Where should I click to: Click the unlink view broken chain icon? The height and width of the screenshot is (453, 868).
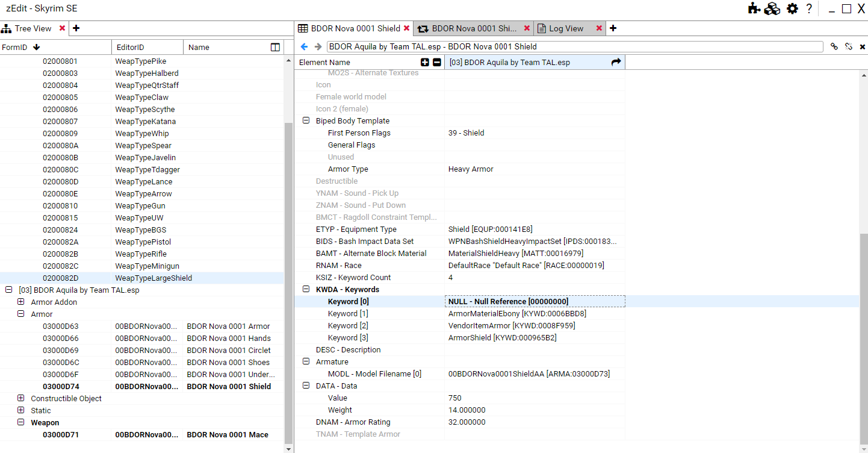tap(849, 46)
